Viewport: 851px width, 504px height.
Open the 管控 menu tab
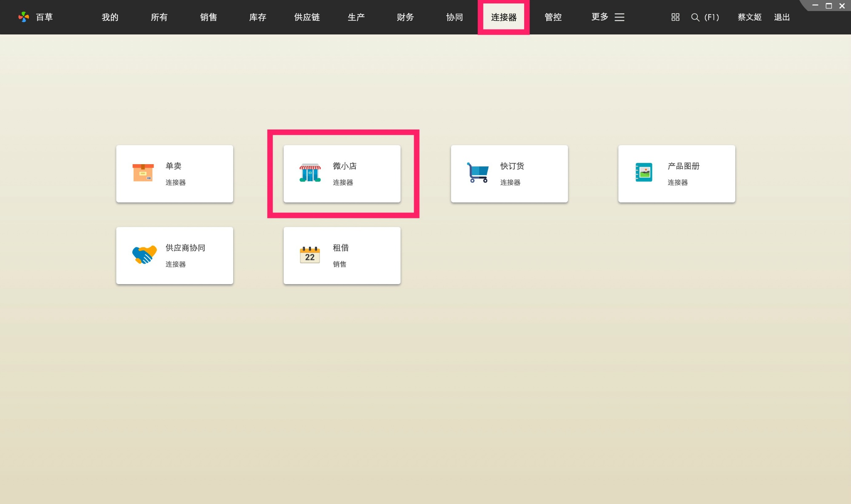pyautogui.click(x=553, y=17)
